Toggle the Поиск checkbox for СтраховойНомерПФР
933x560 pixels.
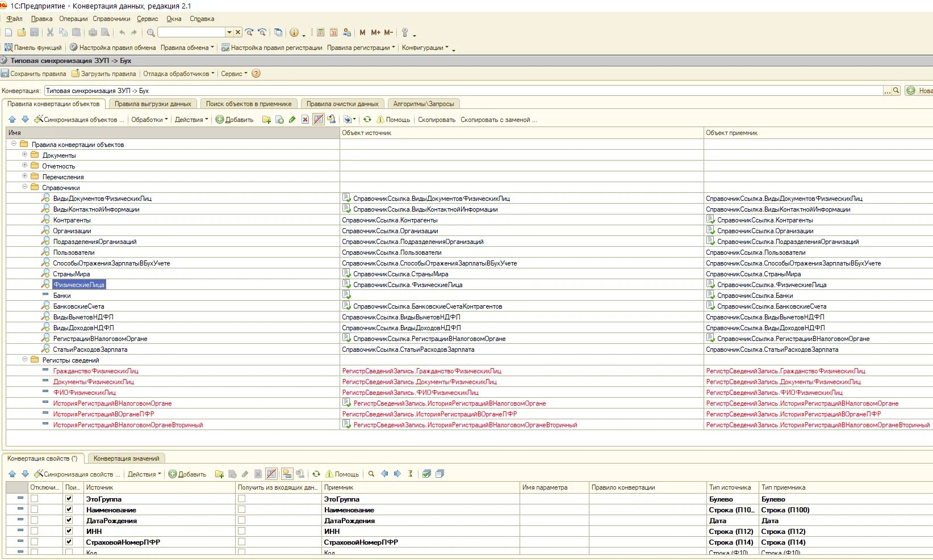coord(69,542)
